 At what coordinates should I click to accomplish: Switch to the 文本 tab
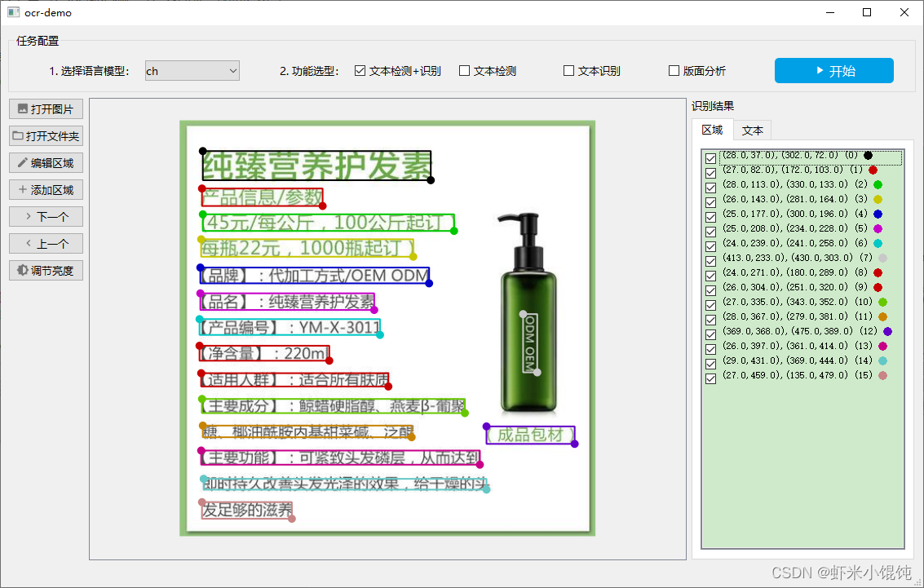[x=752, y=130]
